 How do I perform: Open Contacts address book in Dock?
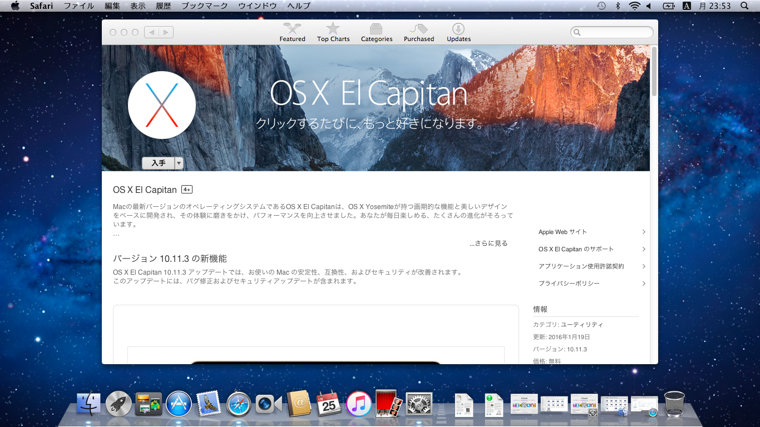coord(299,404)
